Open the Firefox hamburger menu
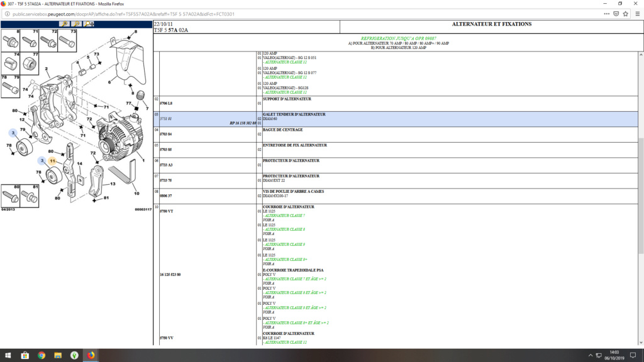The width and height of the screenshot is (644, 362). 638,14
